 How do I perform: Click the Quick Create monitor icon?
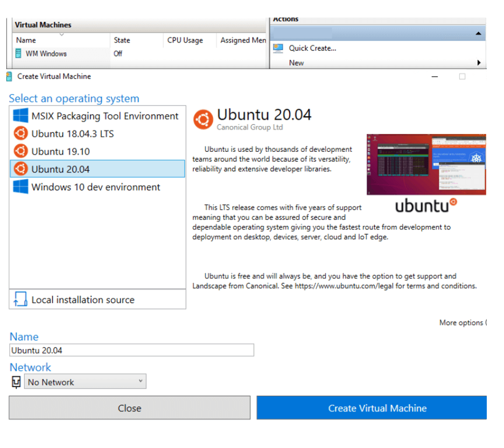278,48
